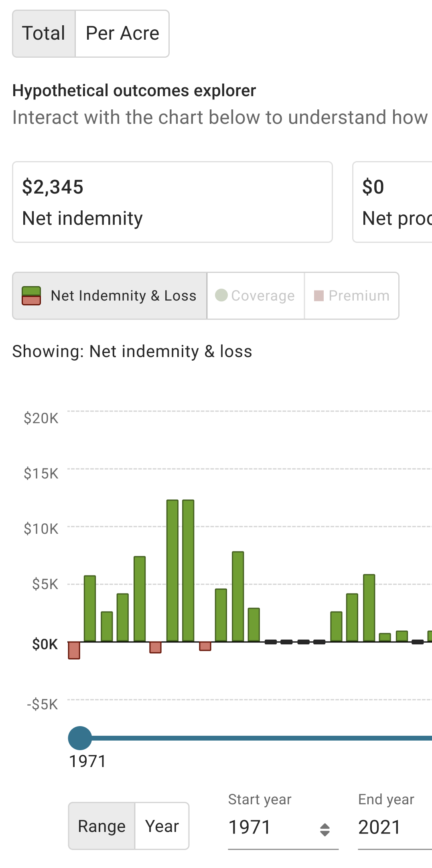The height and width of the screenshot is (868, 432).
Task: Switch to Per Acre view
Action: pos(122,34)
